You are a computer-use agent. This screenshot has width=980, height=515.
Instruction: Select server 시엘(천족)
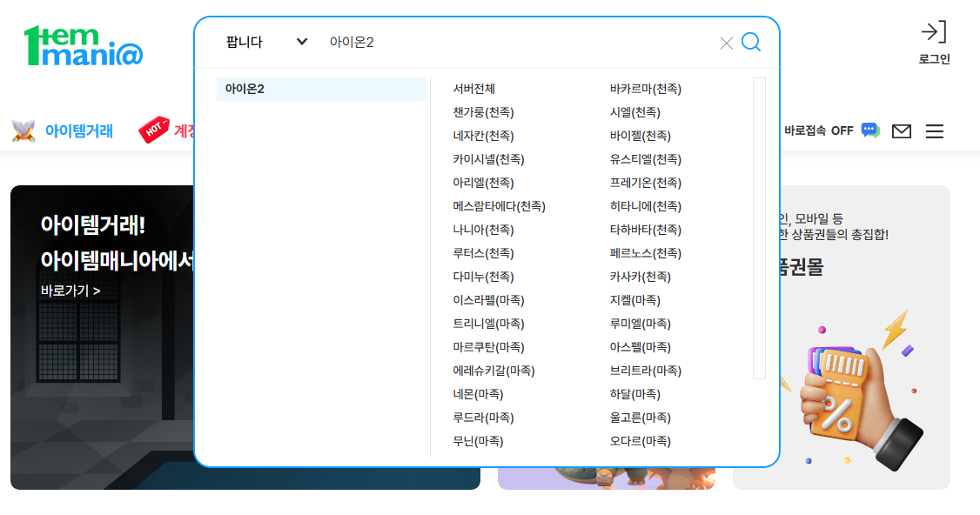coord(635,112)
